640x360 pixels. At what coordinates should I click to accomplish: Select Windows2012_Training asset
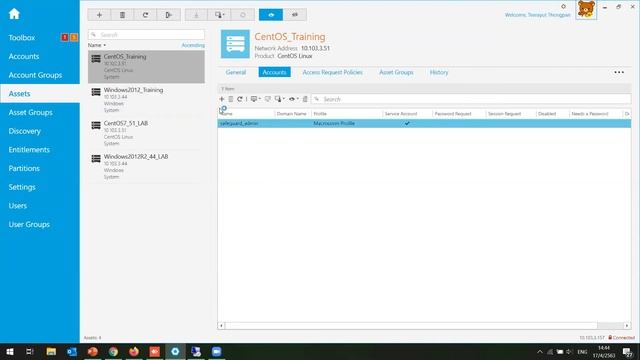coord(146,100)
